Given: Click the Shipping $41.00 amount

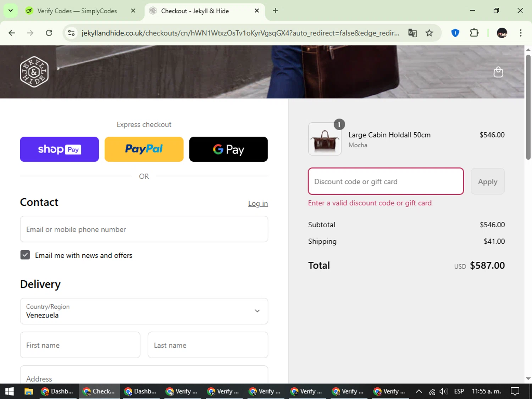Looking at the screenshot, I should tap(494, 241).
